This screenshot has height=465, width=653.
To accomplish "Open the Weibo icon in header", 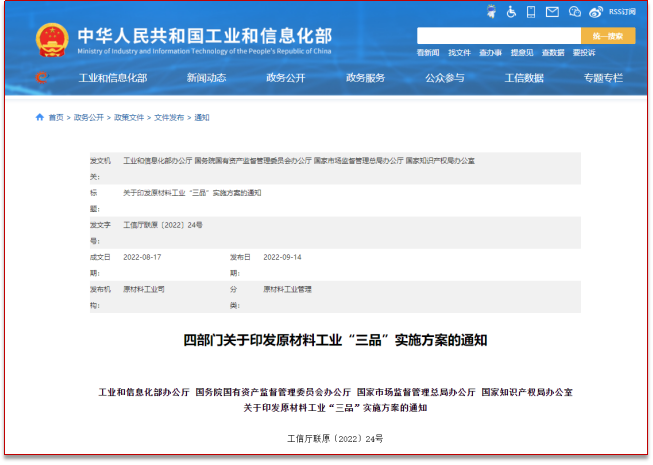I will pos(596,12).
